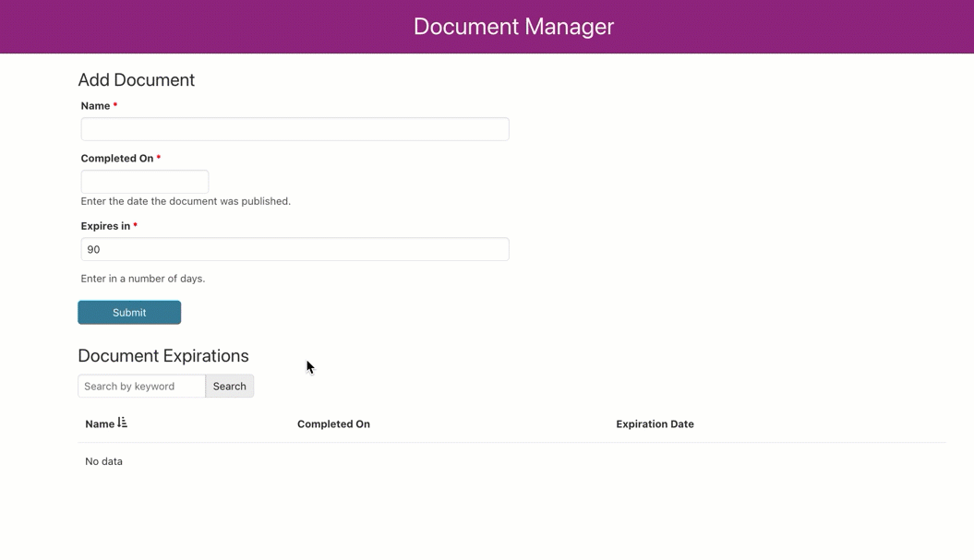Sort by the Name column header

pos(100,424)
